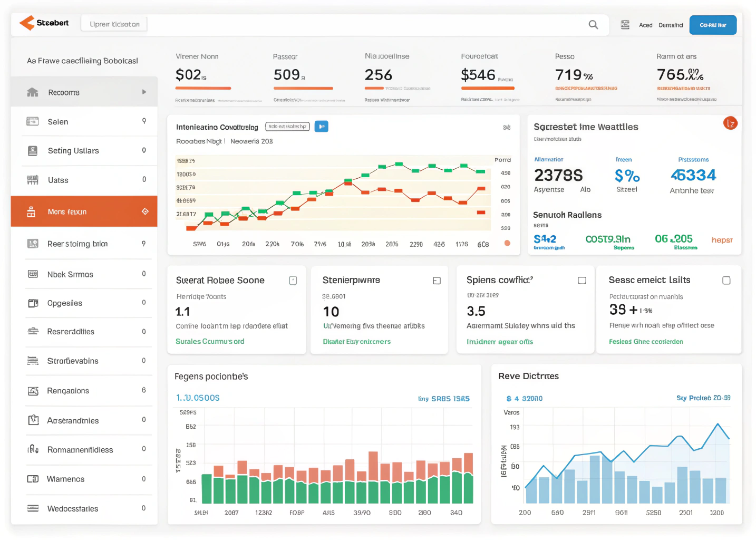Open search using the magnifier icon
Viewport: 756px width, 540px height.
pyautogui.click(x=593, y=24)
